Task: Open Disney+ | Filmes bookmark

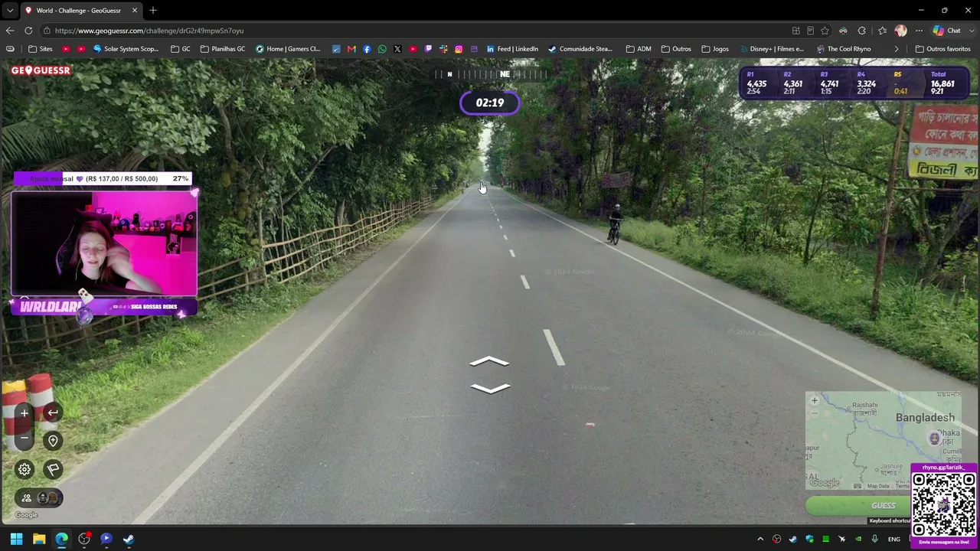Action: [771, 49]
